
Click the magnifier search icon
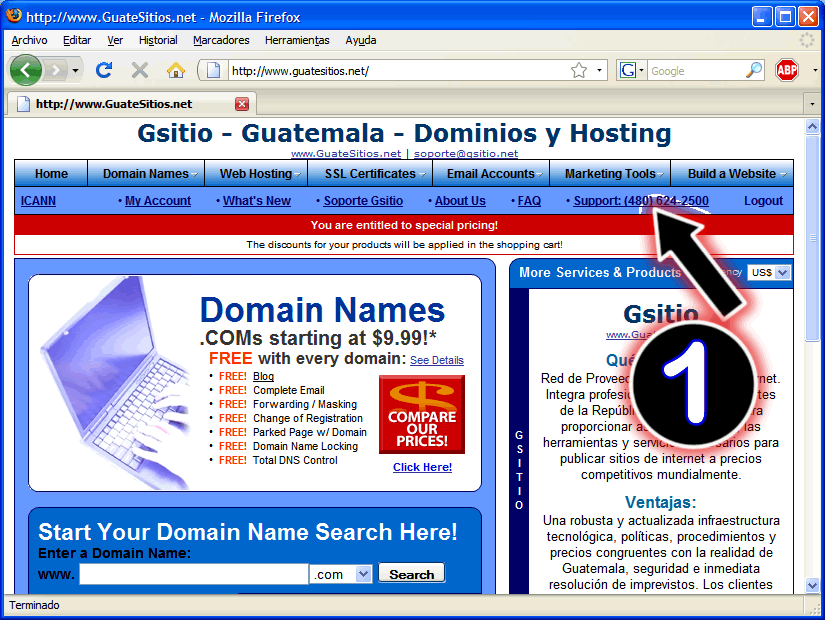click(753, 70)
